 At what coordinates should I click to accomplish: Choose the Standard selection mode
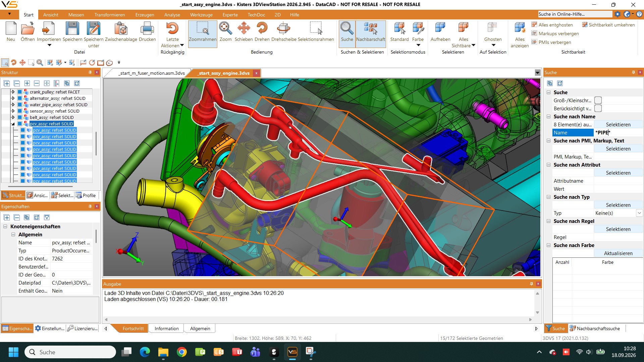click(399, 28)
